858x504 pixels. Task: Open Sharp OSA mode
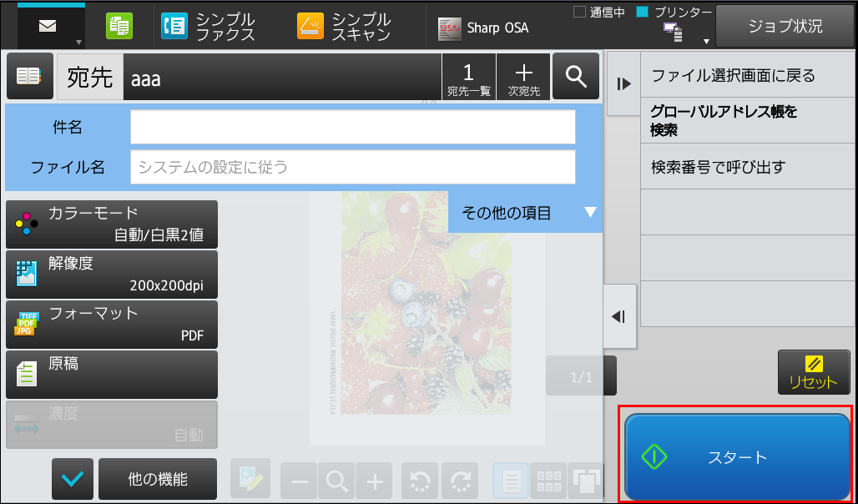[484, 28]
